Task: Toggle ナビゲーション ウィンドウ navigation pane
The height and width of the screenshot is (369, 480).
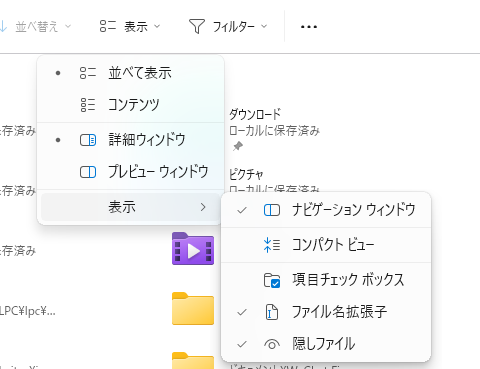Action: click(326, 210)
